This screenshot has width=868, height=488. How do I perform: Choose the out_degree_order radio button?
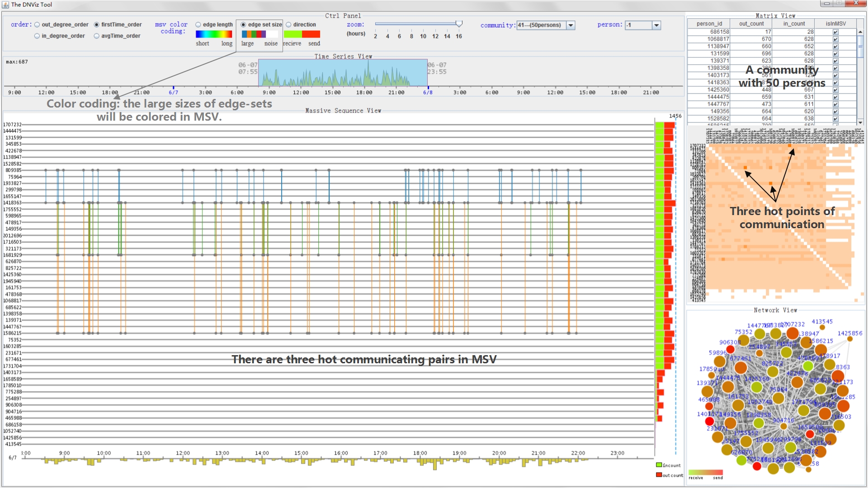[x=37, y=25]
